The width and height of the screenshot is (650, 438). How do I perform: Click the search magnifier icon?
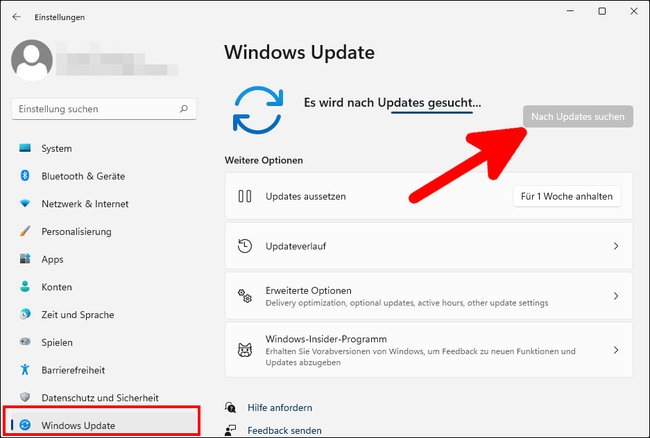point(184,109)
